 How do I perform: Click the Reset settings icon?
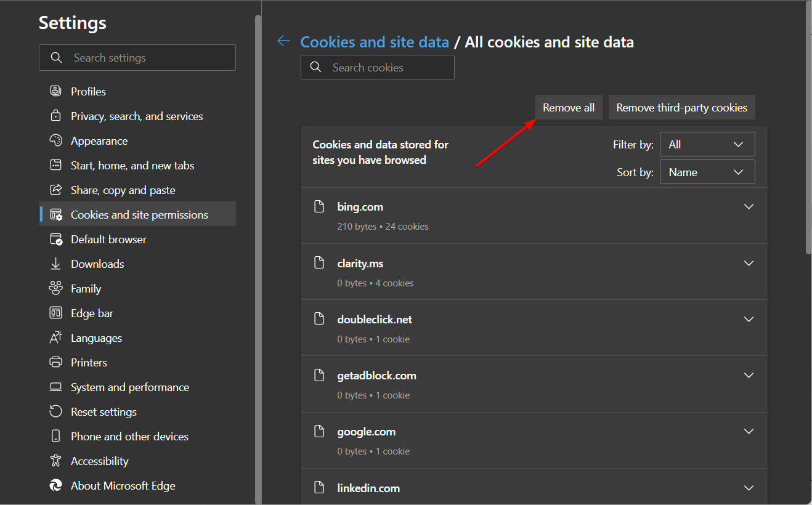click(x=56, y=411)
